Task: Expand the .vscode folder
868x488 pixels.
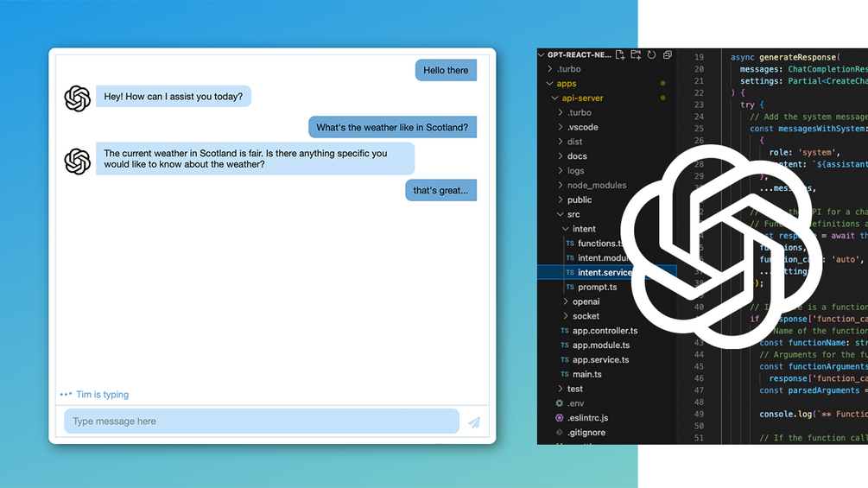Action: (x=561, y=127)
